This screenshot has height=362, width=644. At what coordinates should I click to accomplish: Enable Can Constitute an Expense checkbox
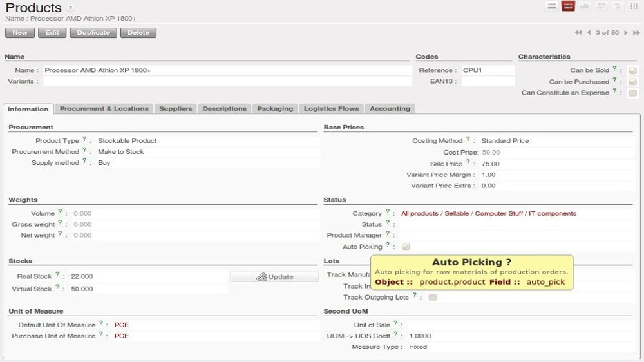click(632, 93)
